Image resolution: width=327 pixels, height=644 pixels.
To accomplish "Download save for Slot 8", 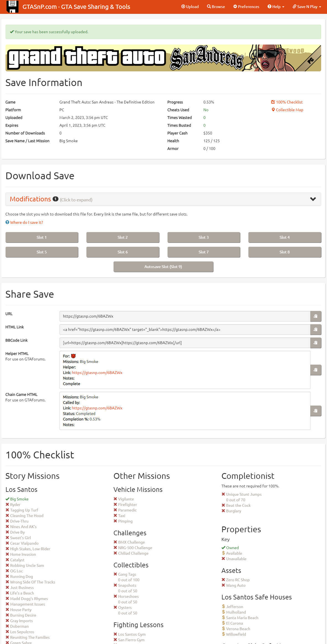I will [x=285, y=252].
